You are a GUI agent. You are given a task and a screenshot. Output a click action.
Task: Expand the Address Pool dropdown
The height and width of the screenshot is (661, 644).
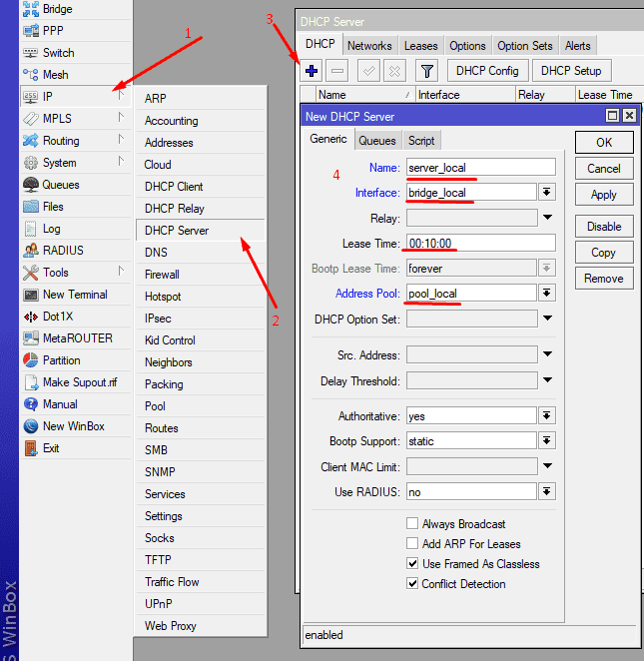[547, 293]
